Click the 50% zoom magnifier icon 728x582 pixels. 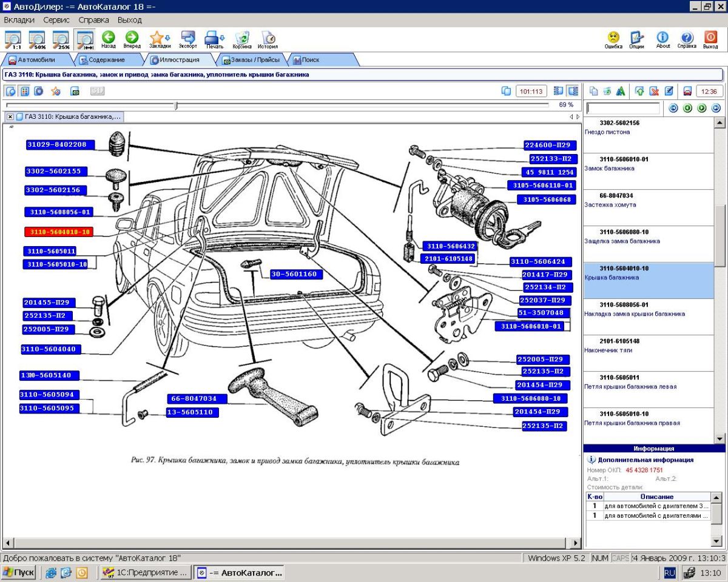click(x=37, y=39)
